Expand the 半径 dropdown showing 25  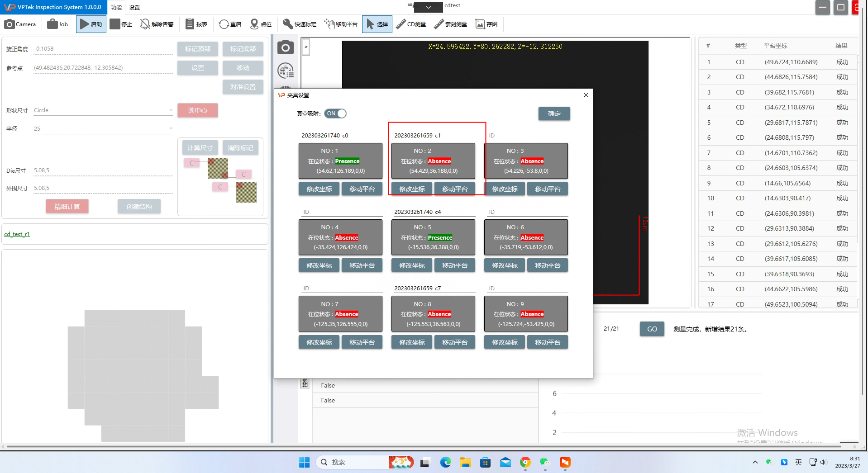[171, 129]
